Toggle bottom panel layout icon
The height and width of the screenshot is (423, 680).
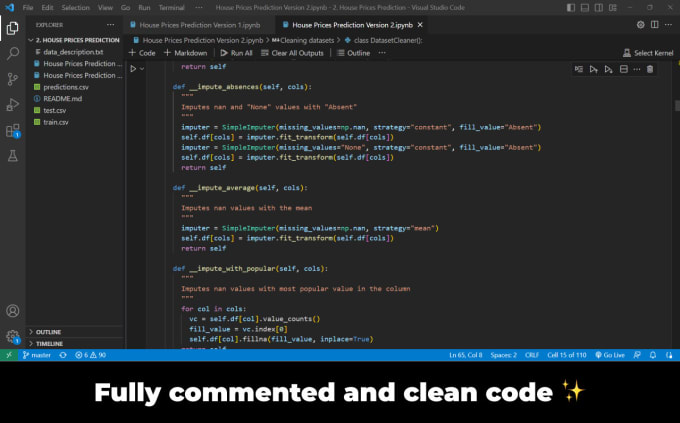[x=585, y=7]
